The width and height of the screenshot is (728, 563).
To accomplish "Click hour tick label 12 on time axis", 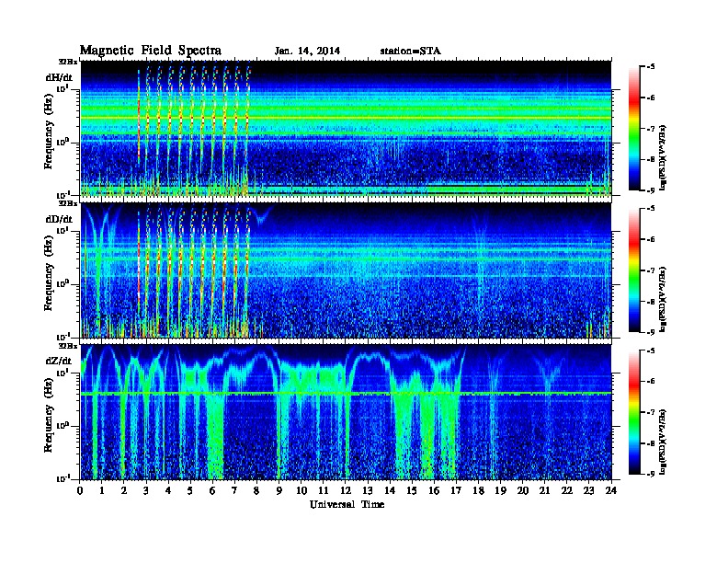I will pyautogui.click(x=346, y=490).
